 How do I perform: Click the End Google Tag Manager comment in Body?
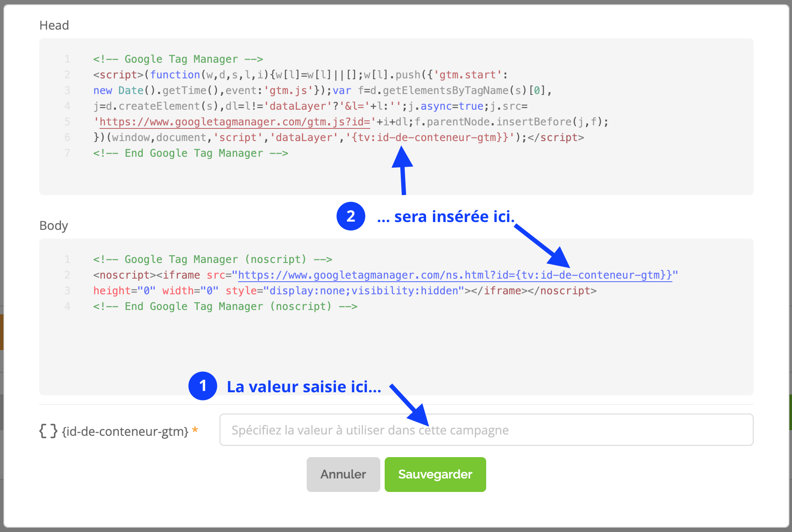tap(225, 306)
